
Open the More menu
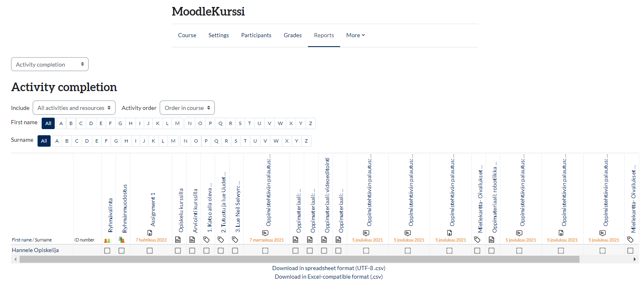[x=355, y=36]
